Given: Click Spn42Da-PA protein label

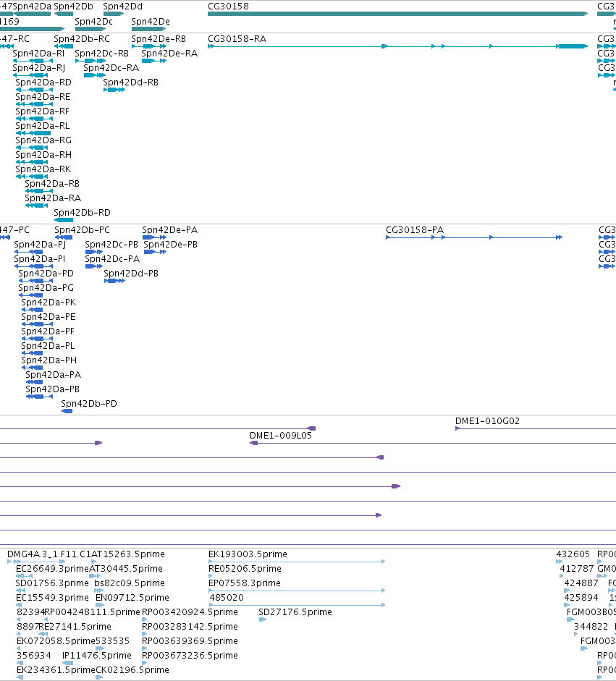Looking at the screenshot, I should [x=54, y=375].
